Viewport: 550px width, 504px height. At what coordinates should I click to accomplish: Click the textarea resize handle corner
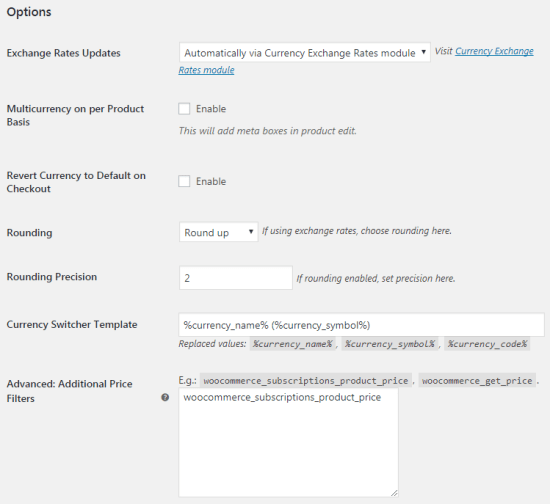[x=394, y=493]
